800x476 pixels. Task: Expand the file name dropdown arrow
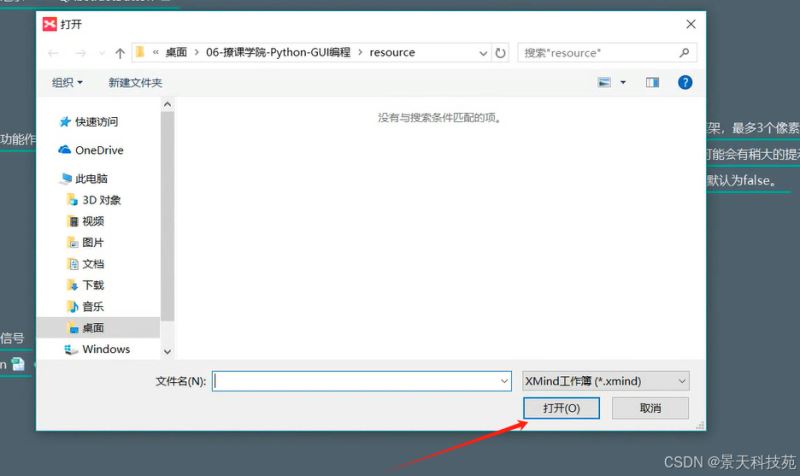click(504, 381)
